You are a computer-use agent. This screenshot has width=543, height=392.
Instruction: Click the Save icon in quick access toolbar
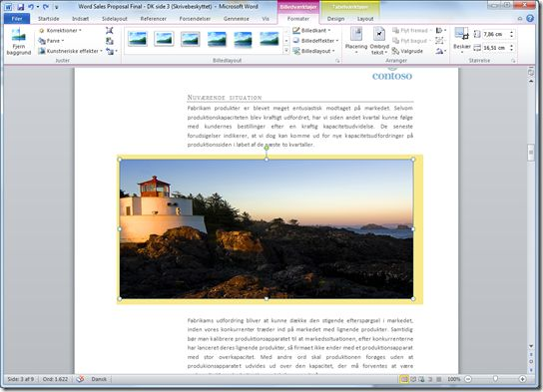pyautogui.click(x=20, y=7)
